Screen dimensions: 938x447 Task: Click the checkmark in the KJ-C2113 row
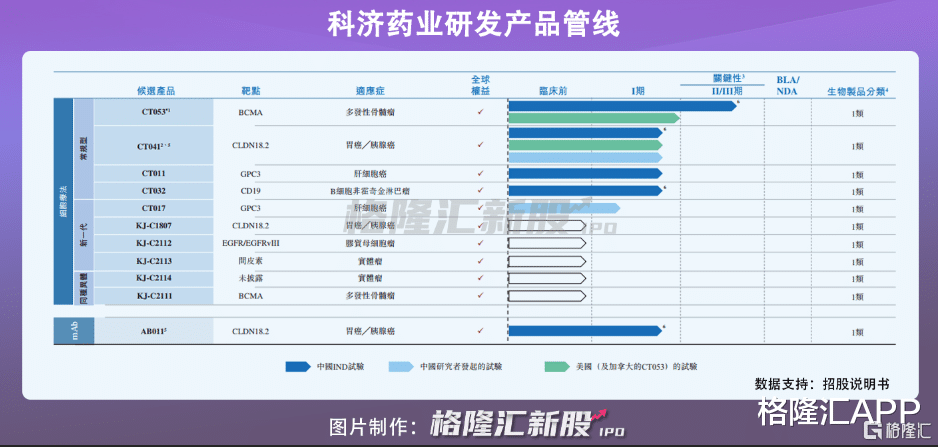480,261
